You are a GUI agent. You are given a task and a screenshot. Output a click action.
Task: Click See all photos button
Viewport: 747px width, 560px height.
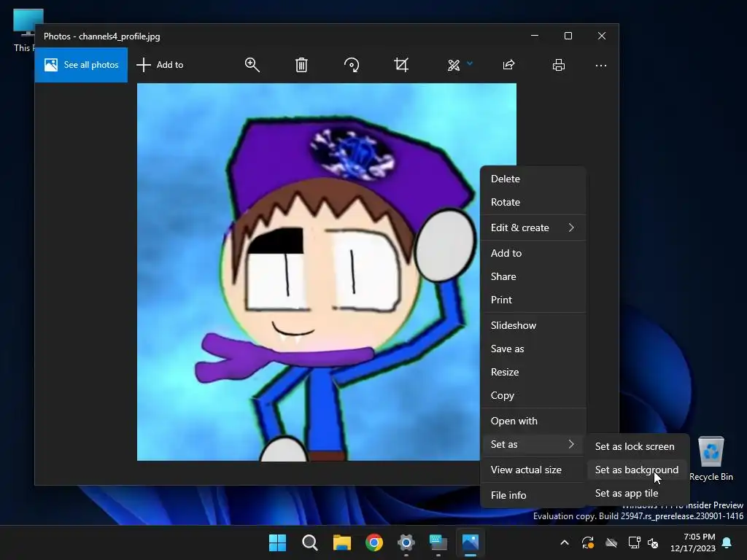click(81, 65)
